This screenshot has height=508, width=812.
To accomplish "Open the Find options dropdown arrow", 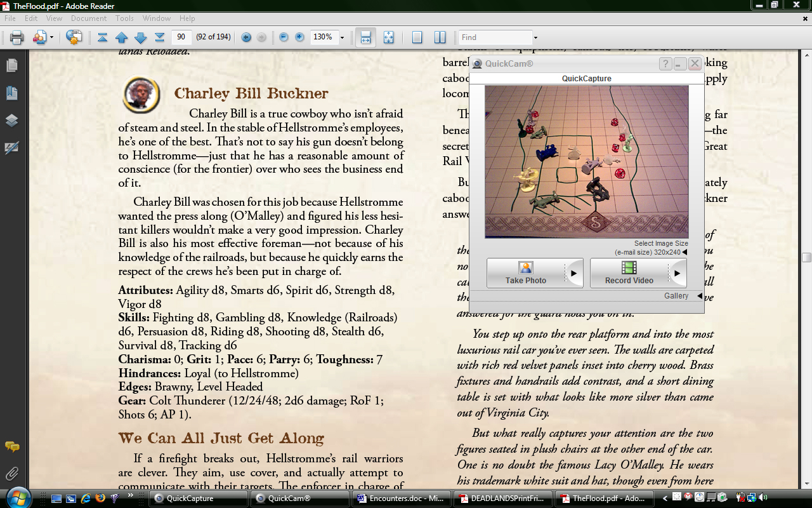I will [x=535, y=37].
